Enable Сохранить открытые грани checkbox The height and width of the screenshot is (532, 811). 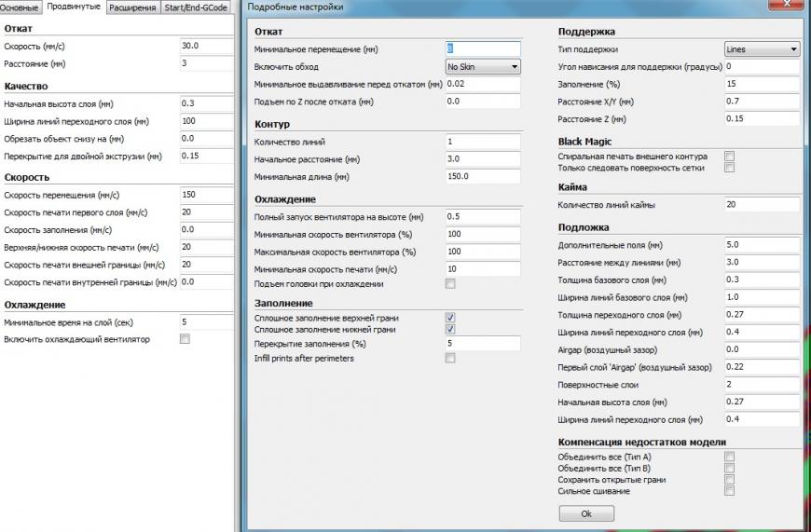click(729, 479)
